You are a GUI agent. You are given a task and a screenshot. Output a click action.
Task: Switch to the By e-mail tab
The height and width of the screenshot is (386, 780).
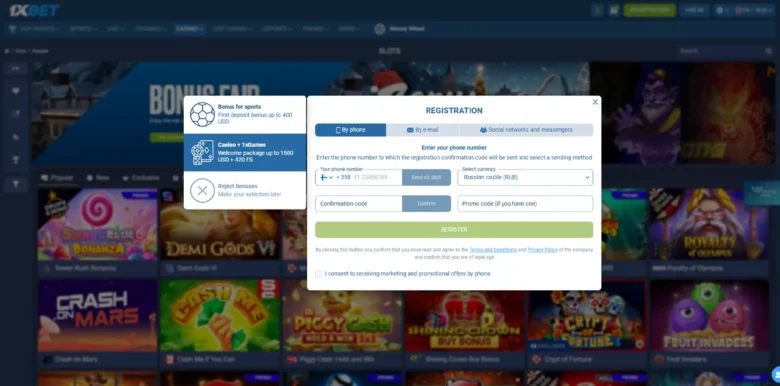coord(422,130)
